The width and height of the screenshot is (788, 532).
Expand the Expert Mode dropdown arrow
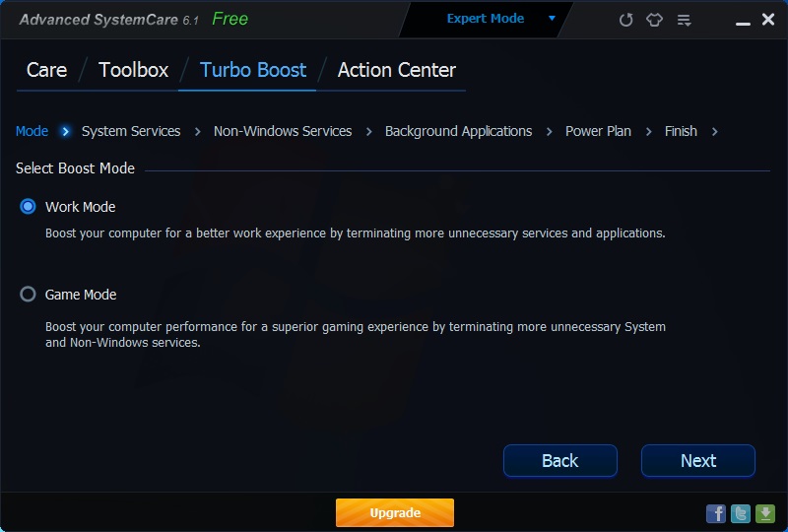[x=552, y=19]
